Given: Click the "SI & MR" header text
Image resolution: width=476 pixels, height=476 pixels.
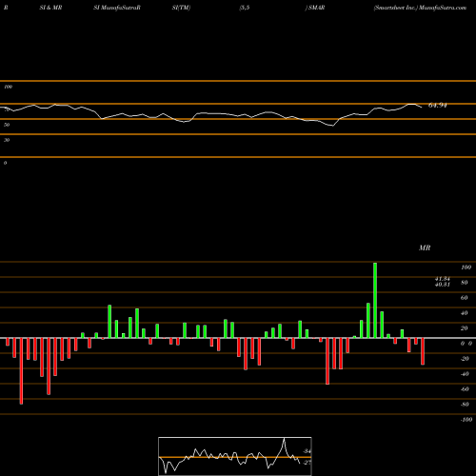Looking at the screenshot, I should [x=50, y=8].
